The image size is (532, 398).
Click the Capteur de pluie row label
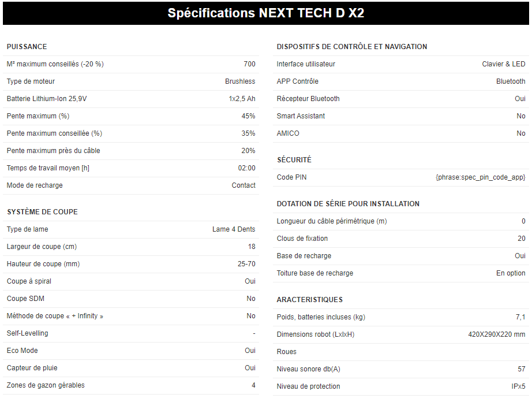pyautogui.click(x=32, y=368)
